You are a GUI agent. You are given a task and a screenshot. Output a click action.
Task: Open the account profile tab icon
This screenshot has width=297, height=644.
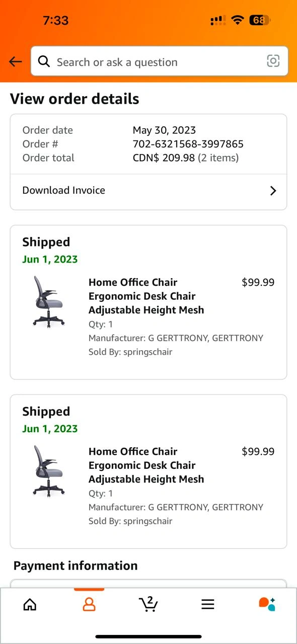[89, 604]
